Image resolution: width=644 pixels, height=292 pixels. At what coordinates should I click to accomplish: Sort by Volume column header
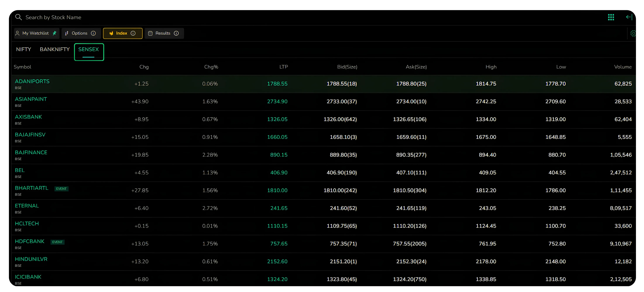pos(623,67)
